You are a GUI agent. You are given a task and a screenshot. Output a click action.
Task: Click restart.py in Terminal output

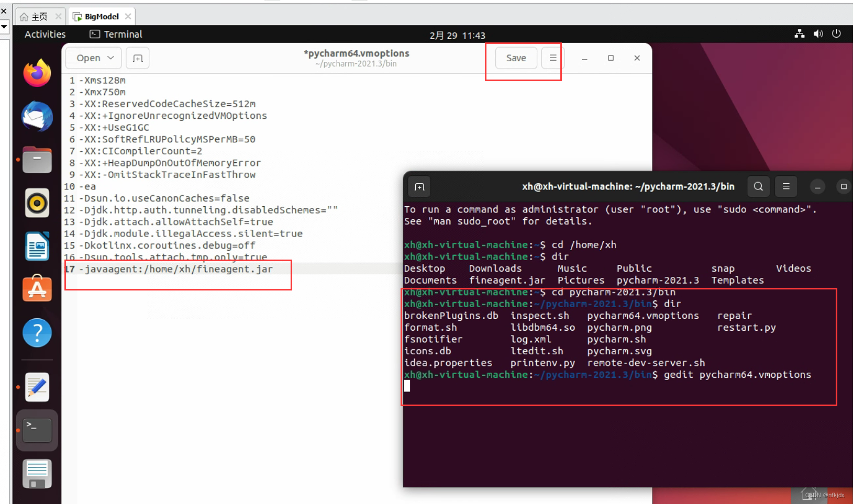[747, 328]
